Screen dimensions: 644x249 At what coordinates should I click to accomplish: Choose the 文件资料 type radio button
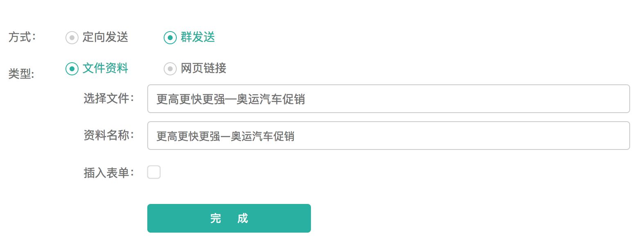[72, 69]
